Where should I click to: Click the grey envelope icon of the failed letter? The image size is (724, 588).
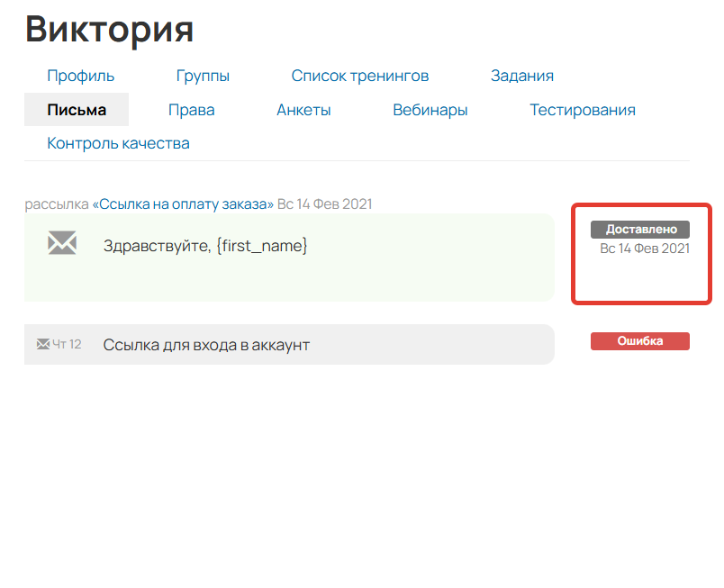[44, 343]
